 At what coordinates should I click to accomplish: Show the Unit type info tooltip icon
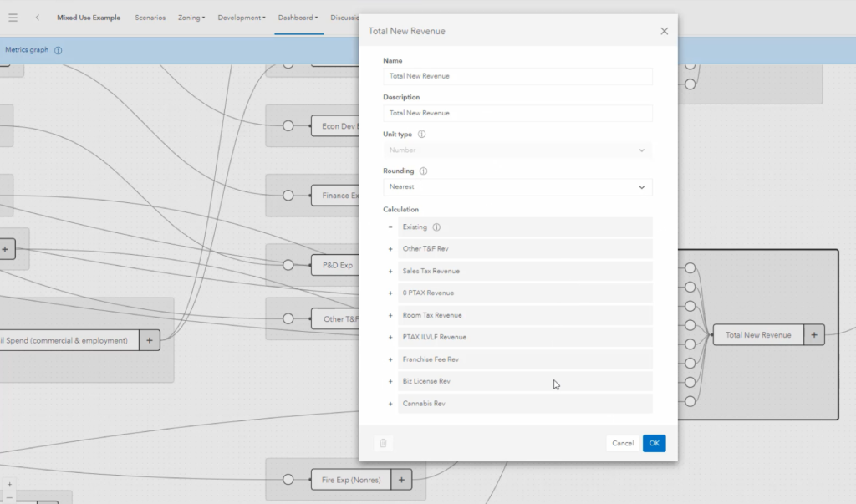pos(421,134)
